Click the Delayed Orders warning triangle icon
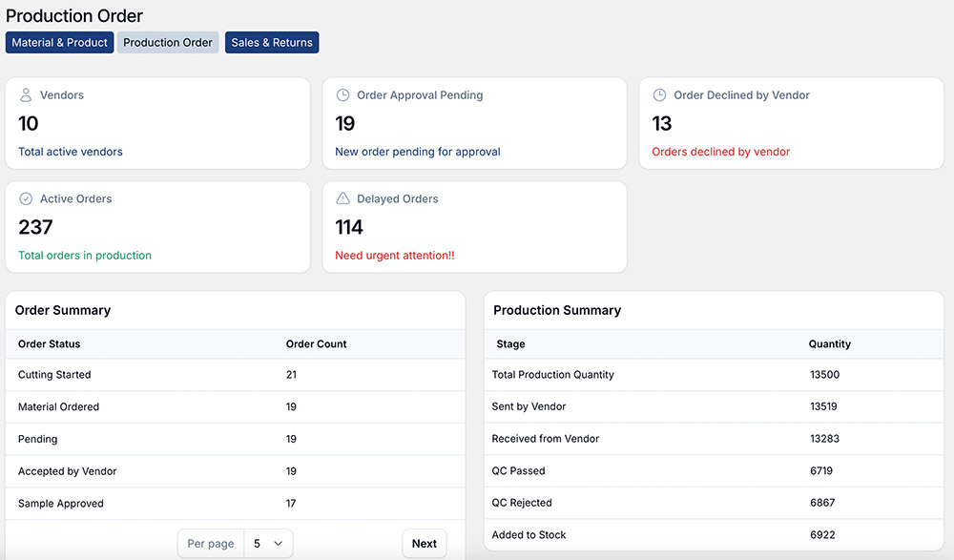This screenshot has width=954, height=560. click(342, 199)
